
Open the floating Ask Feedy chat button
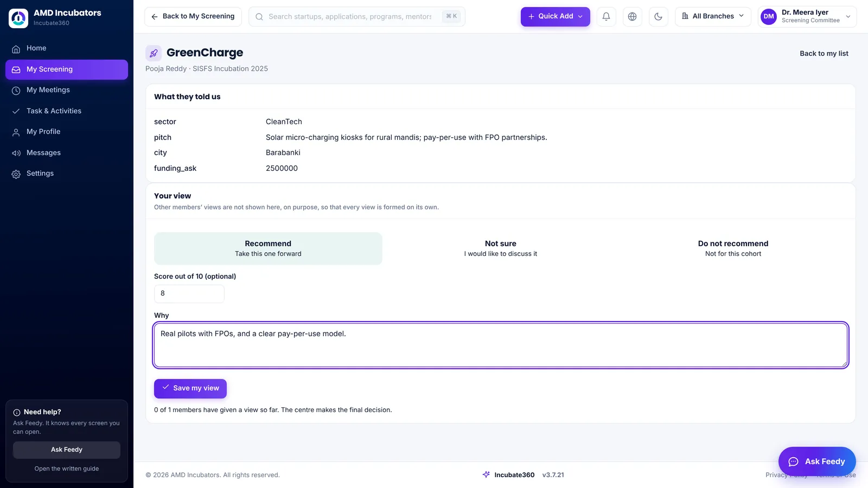(x=817, y=461)
